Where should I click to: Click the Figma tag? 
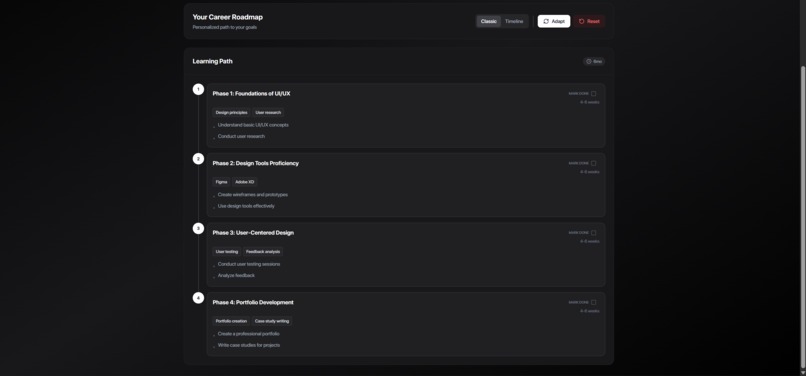click(x=222, y=182)
